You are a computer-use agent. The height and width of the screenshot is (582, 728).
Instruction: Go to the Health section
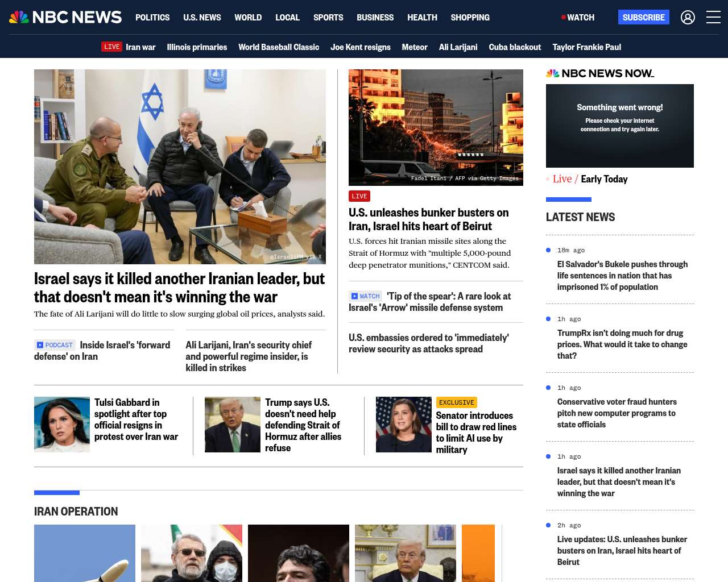[422, 18]
